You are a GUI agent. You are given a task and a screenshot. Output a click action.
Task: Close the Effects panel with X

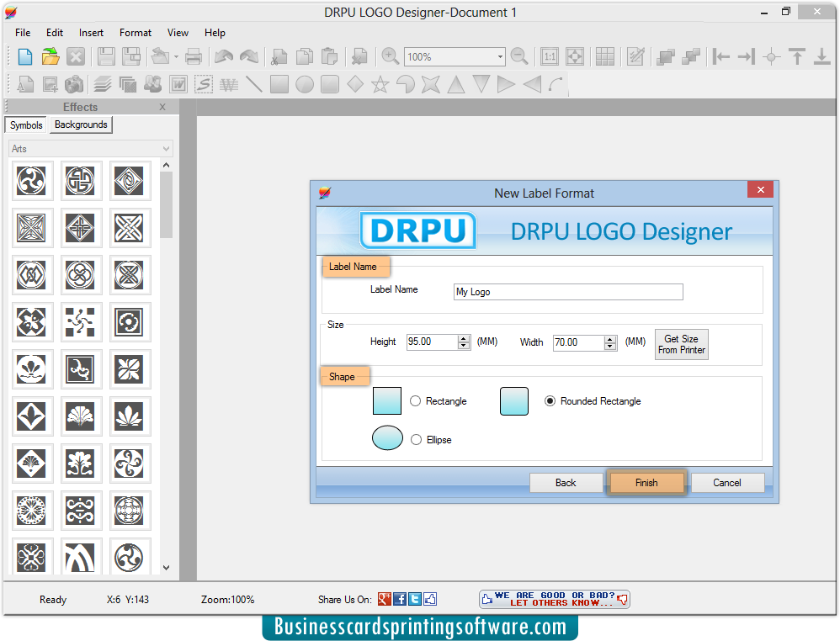[x=162, y=107]
